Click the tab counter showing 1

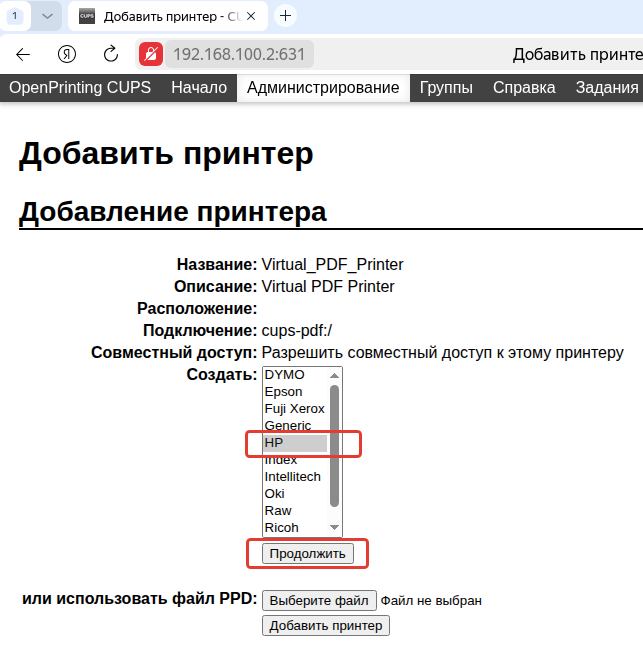[x=15, y=16]
